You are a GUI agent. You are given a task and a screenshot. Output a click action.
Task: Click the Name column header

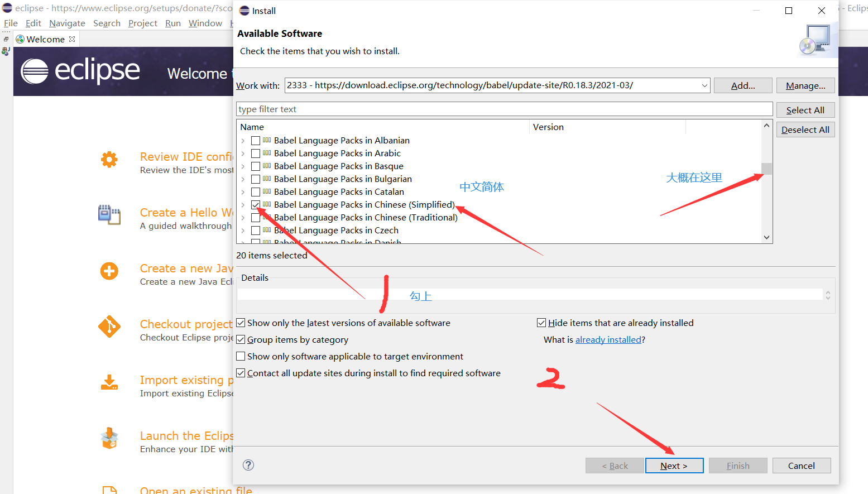383,127
